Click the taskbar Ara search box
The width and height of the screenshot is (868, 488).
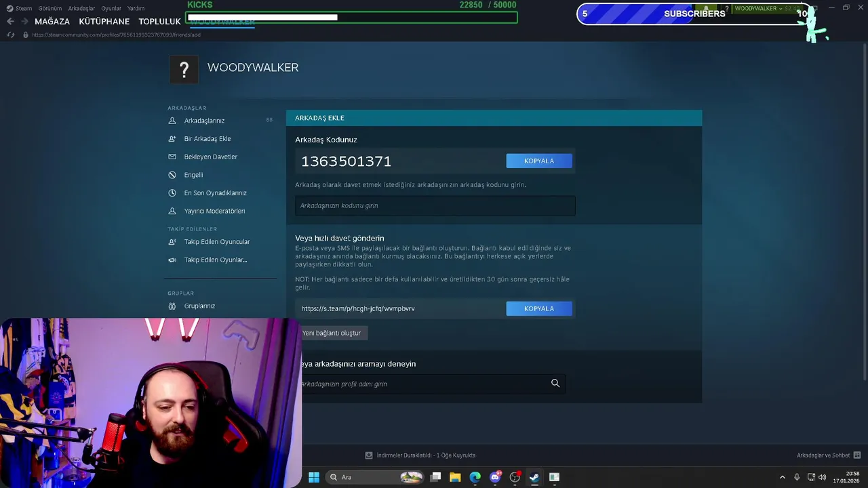(376, 477)
